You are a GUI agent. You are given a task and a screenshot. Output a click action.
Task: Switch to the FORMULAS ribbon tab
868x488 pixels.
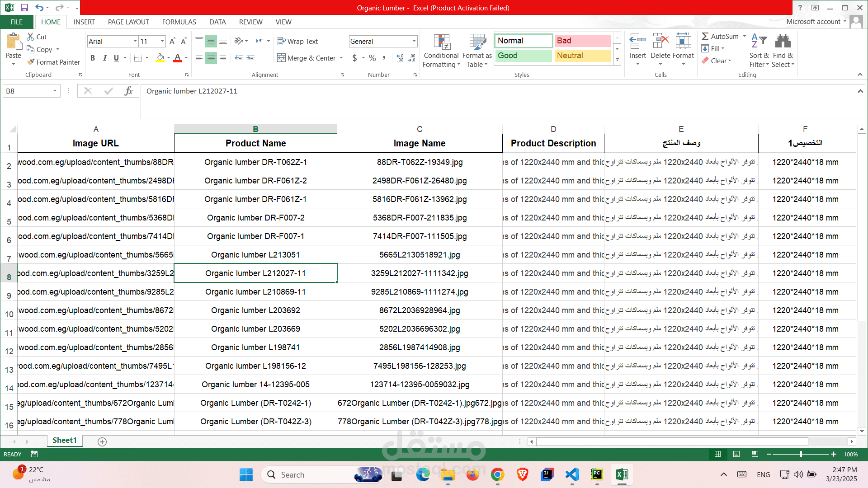[x=179, y=22]
